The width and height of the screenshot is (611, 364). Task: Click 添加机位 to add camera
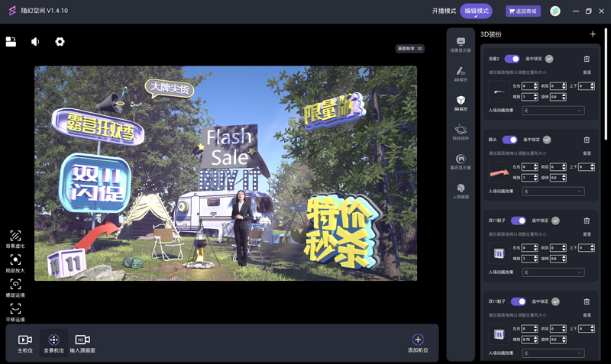(418, 343)
